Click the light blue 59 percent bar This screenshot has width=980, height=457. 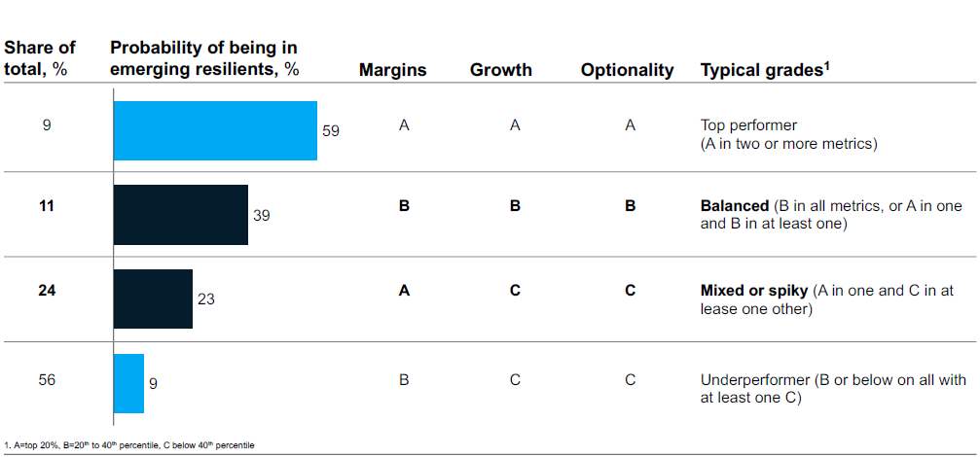(x=215, y=130)
